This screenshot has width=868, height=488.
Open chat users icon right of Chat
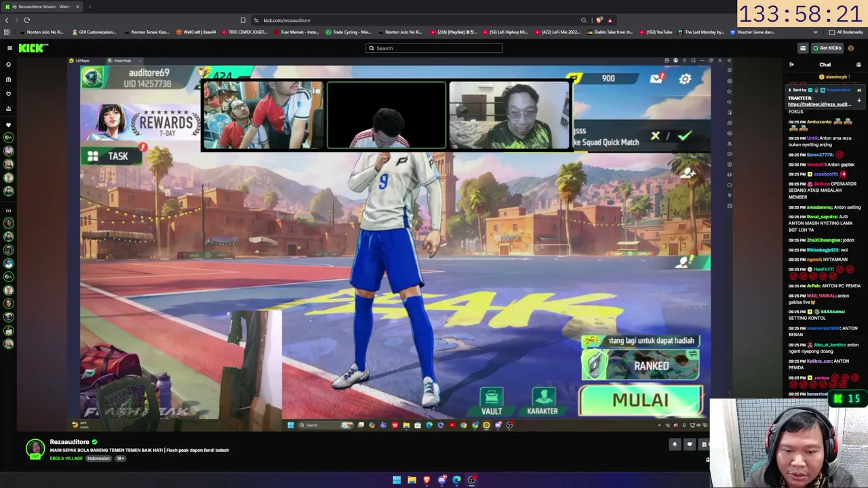pos(859,65)
